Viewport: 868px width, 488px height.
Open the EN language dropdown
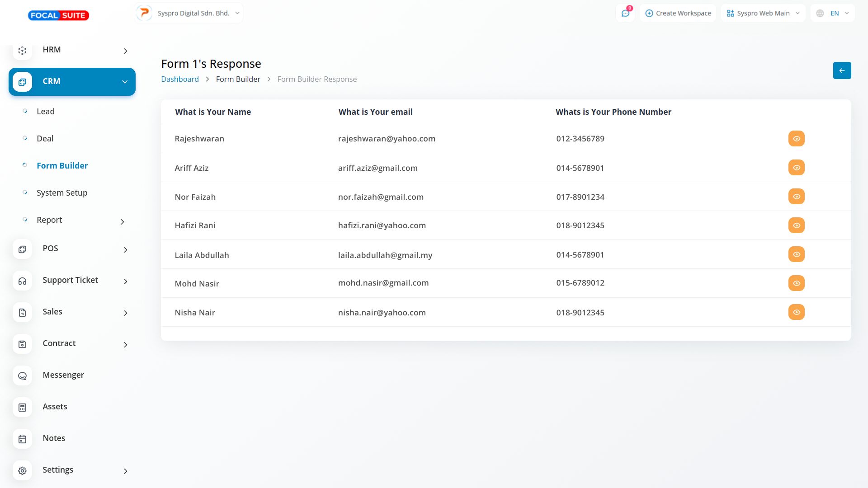point(833,13)
